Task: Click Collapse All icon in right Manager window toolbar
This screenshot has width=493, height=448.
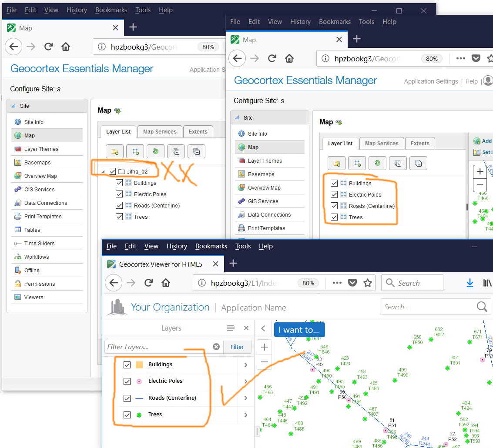Action: point(419,163)
